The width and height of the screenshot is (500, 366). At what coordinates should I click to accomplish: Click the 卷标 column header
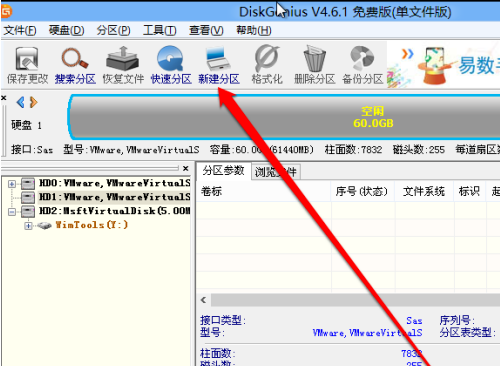click(264, 191)
